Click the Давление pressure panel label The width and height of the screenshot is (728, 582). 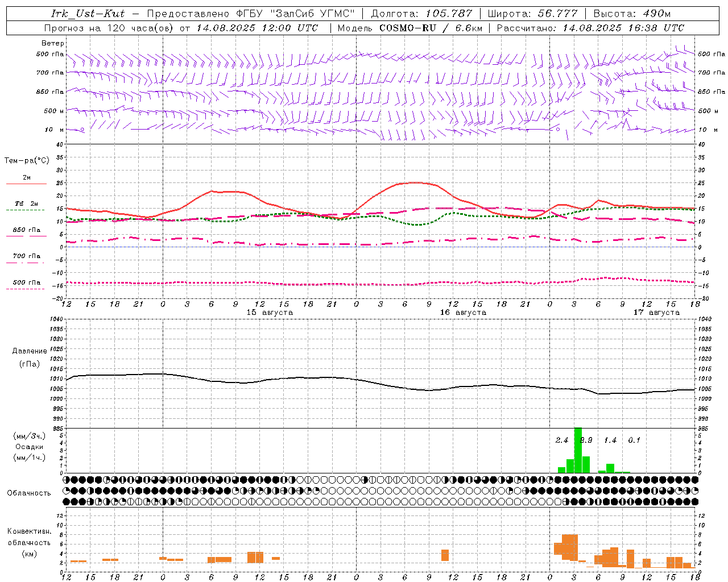click(x=30, y=351)
